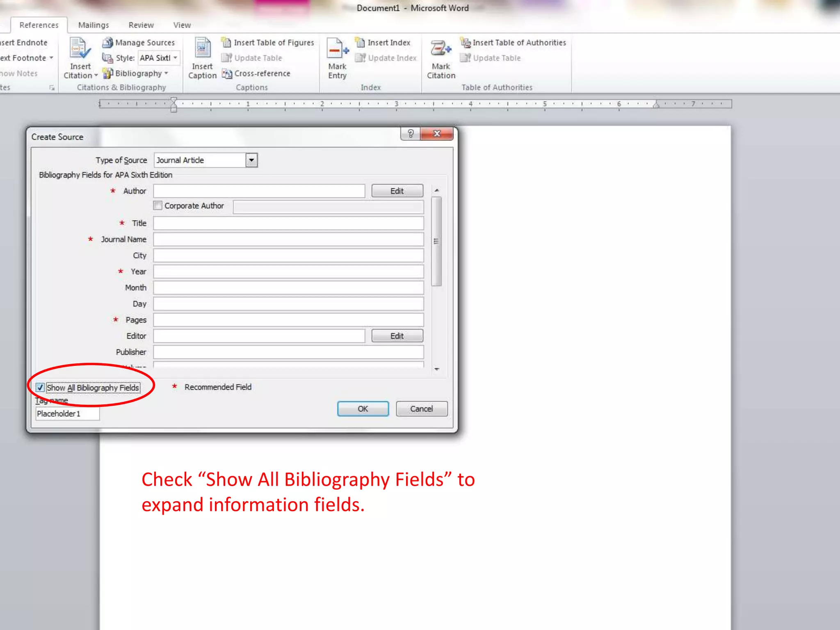Click into the Publisher input field

click(x=289, y=352)
